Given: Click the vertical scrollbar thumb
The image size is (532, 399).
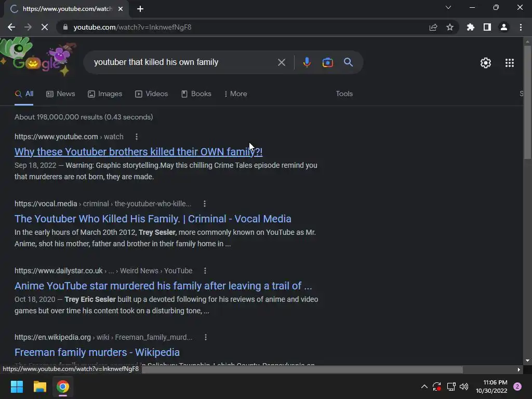Looking at the screenshot, I should (527, 102).
